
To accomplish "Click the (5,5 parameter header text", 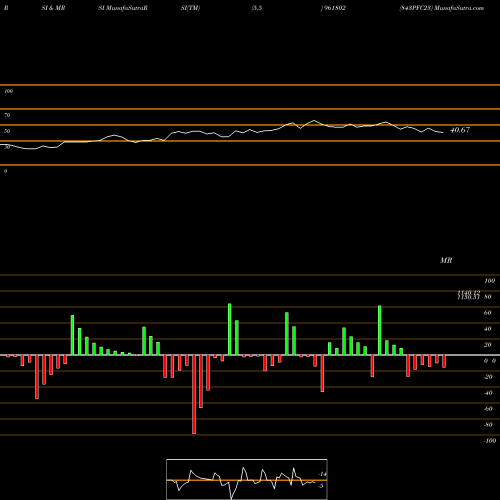I will coord(257,8).
